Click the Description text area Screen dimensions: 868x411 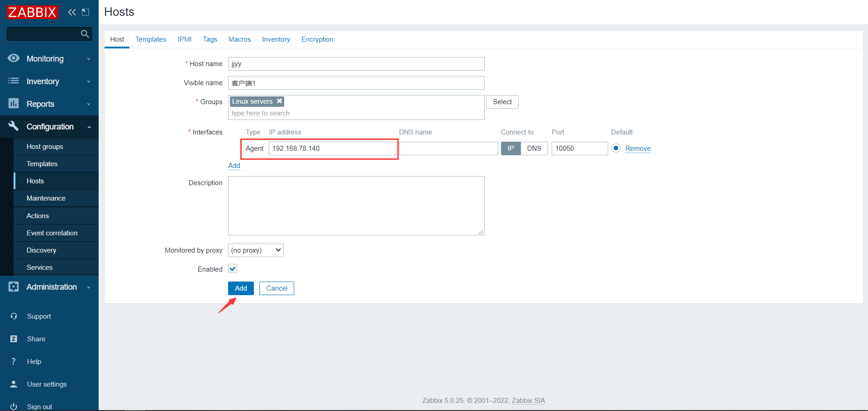click(x=356, y=206)
